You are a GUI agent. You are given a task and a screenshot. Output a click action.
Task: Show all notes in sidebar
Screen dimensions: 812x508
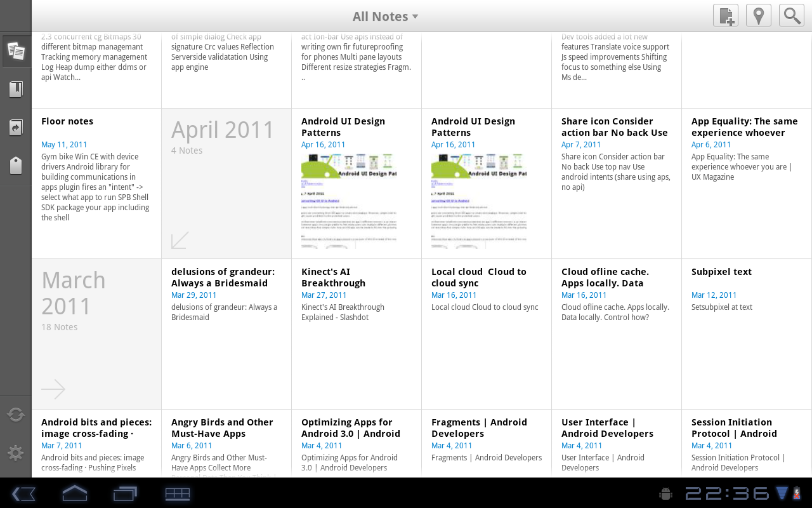[16, 51]
